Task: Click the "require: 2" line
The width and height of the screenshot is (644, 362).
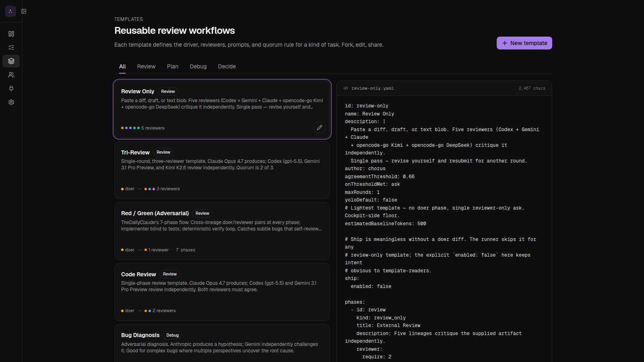Action: pyautogui.click(x=377, y=357)
